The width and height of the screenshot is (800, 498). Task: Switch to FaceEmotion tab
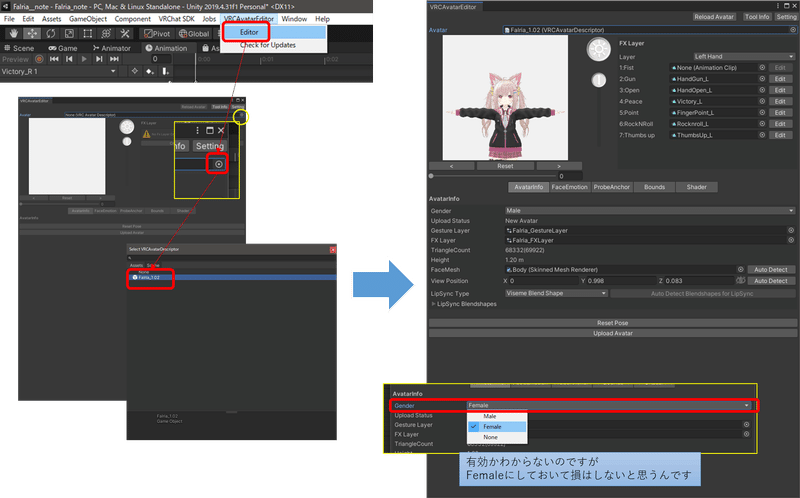pos(569,187)
